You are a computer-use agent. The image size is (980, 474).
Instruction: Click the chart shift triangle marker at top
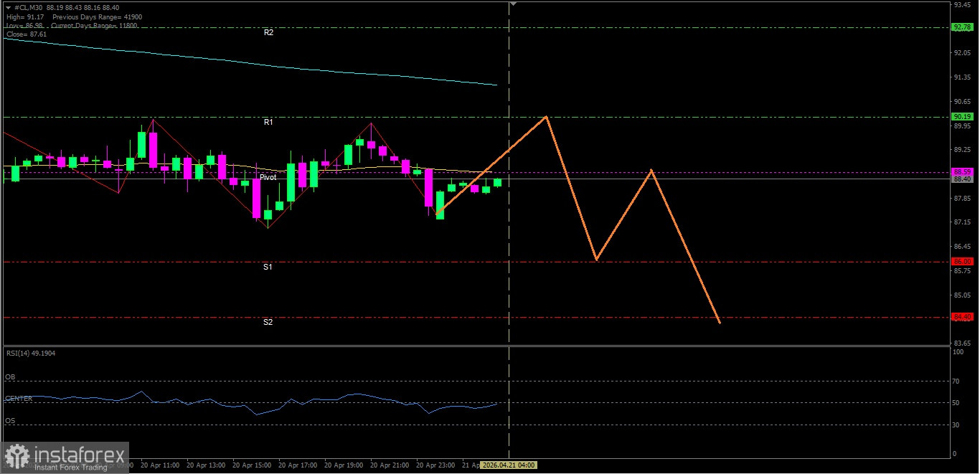pyautogui.click(x=512, y=4)
